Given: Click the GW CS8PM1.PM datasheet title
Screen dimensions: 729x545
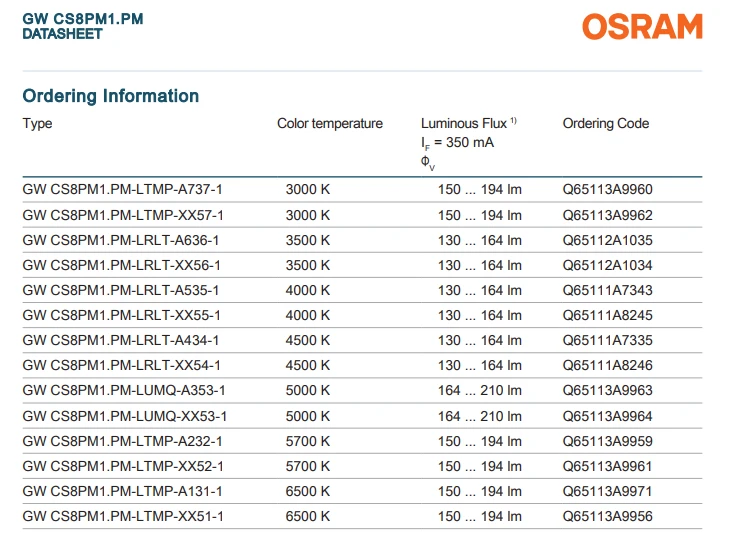Looking at the screenshot, I should (83, 26).
